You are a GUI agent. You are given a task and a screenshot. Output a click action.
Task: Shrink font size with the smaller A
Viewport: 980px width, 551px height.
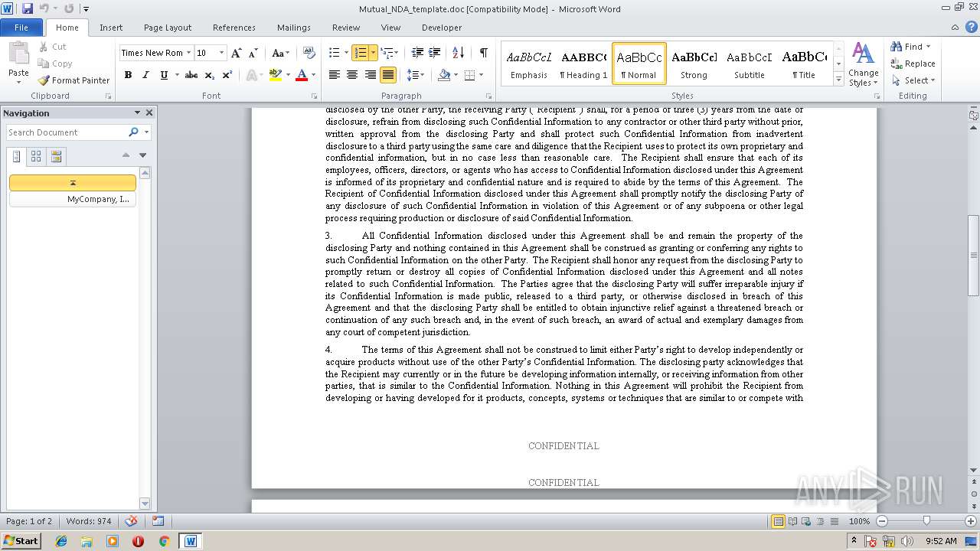coord(253,53)
